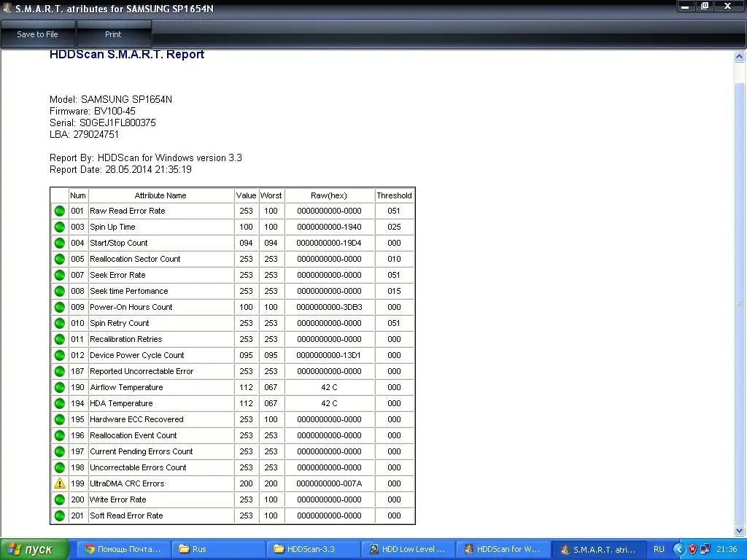Click the scrollbar up arrow
This screenshot has width=747, height=560.
(x=740, y=57)
